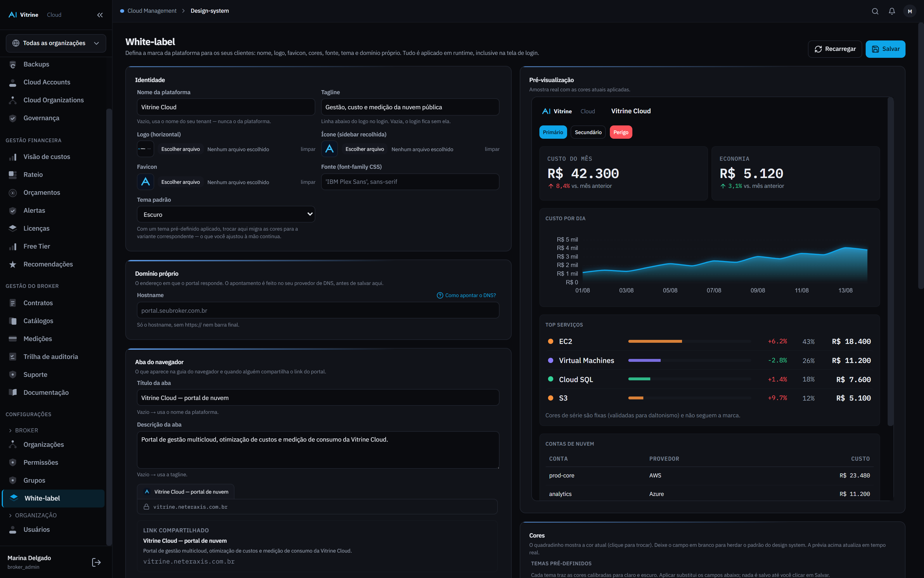Open the Tema padrão Escuro dropdown
The image size is (924, 578).
(226, 214)
